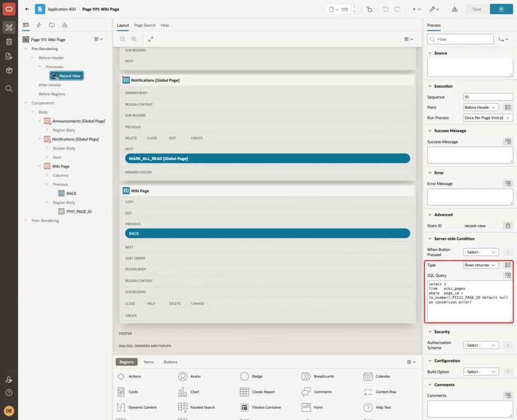
Task: Open the Build Option select list
Action: point(481,372)
